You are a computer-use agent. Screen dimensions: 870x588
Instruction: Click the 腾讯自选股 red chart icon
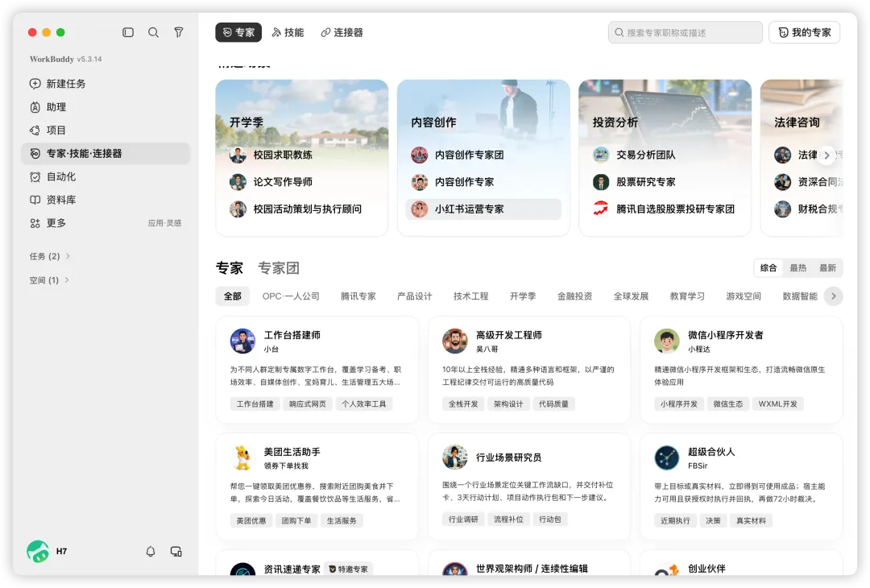point(600,209)
